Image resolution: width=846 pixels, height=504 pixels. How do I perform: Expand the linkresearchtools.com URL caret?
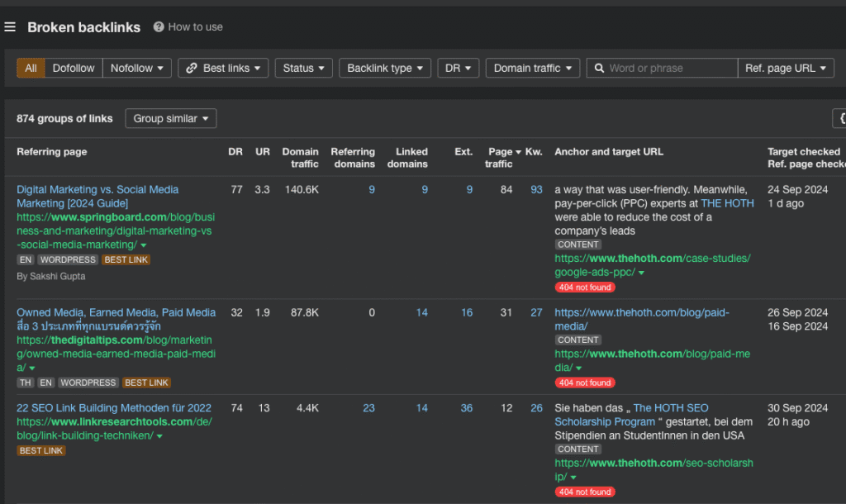(x=159, y=436)
